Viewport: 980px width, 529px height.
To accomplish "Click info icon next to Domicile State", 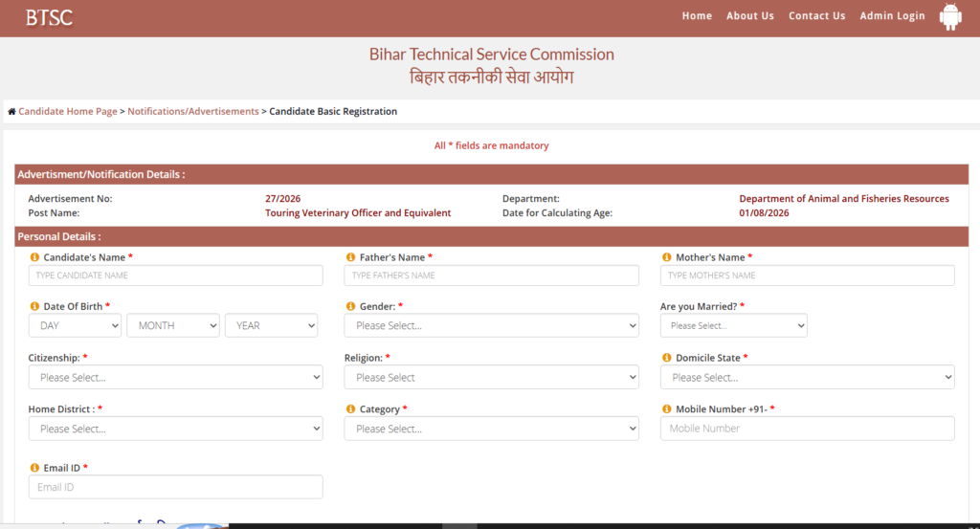I will [667, 357].
